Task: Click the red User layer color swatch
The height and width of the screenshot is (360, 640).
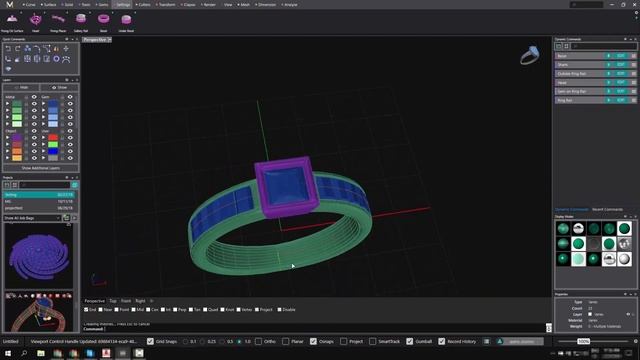Action: tap(53, 138)
